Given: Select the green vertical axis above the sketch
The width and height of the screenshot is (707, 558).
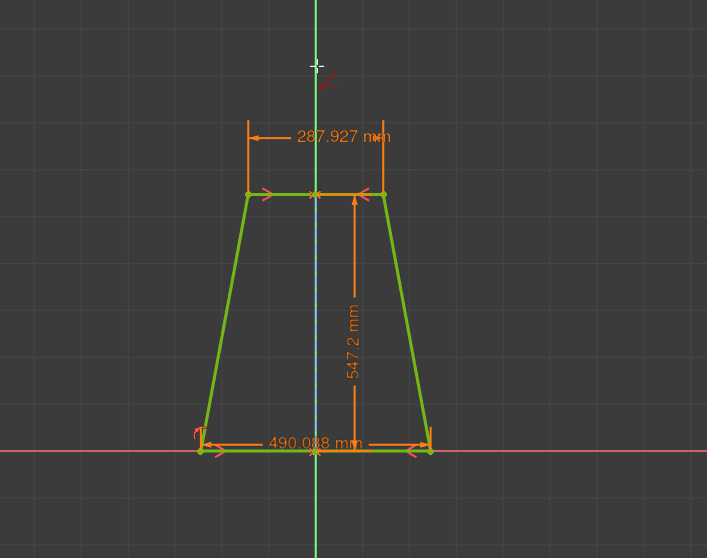Looking at the screenshot, I should 316,30.
